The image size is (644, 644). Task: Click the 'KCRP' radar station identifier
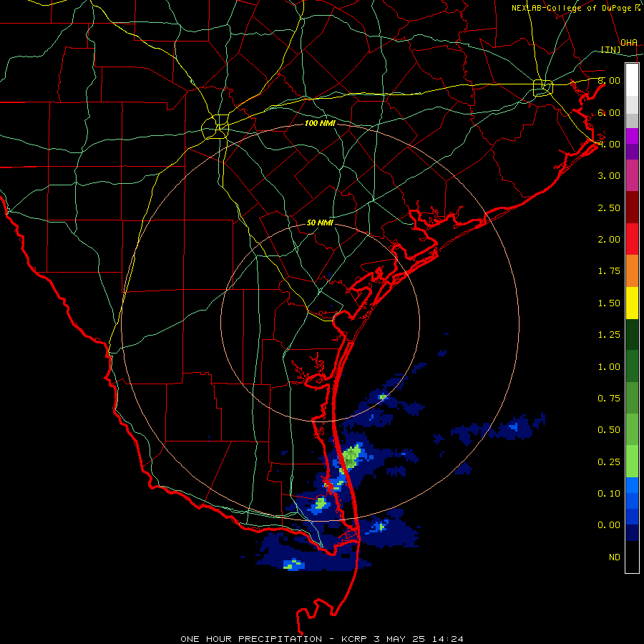(354, 639)
